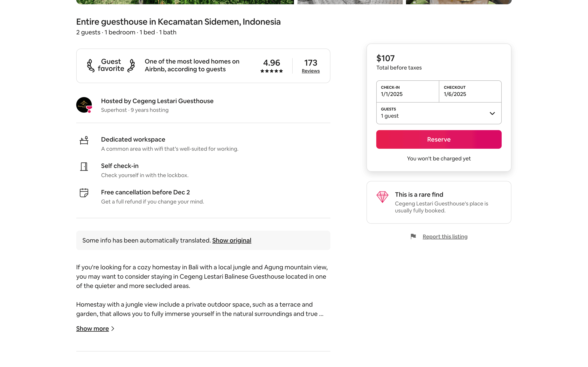Select the Check-in date field
This screenshot has width=588, height=367.
click(x=408, y=91)
